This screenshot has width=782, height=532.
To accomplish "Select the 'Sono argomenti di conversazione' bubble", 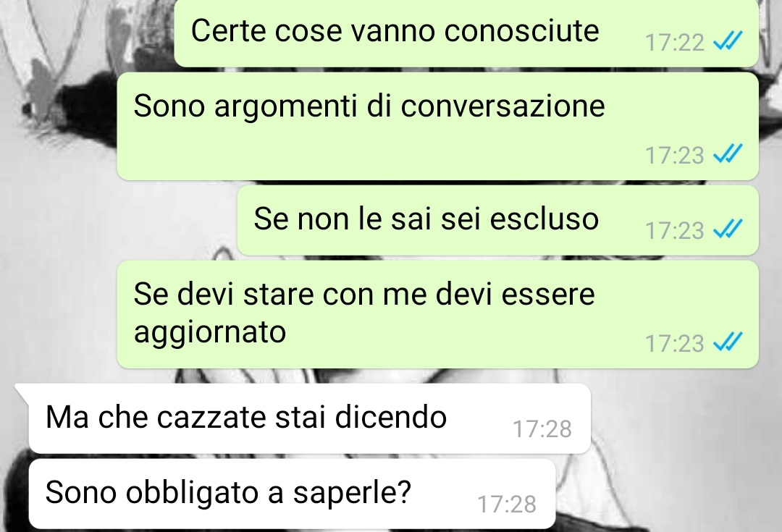I will 437,126.
